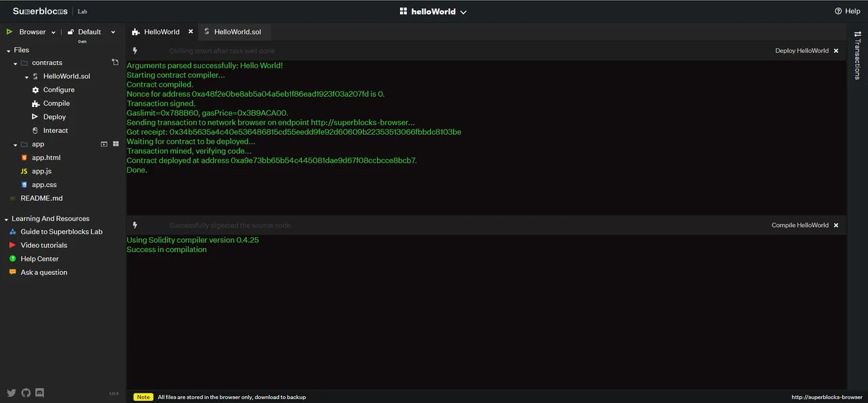Collapse the HelloWorld.sol tree item
The image size is (868, 403).
26,77
